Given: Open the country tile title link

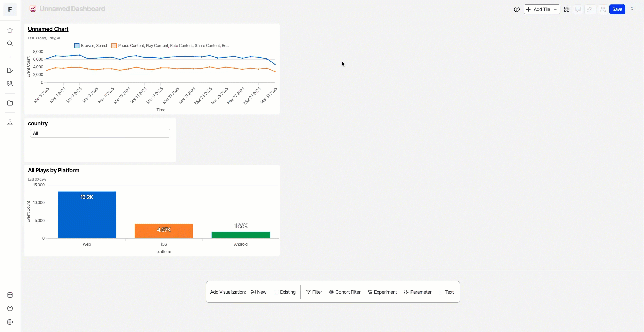Looking at the screenshot, I should [x=38, y=123].
